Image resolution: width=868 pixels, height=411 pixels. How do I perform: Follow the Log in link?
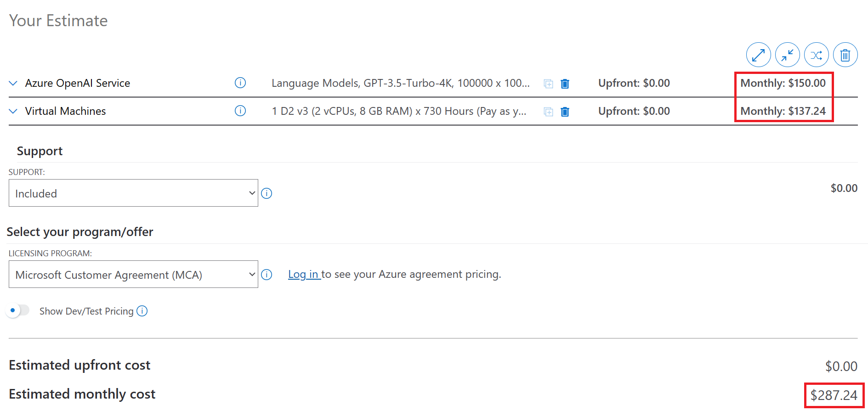[x=303, y=274]
